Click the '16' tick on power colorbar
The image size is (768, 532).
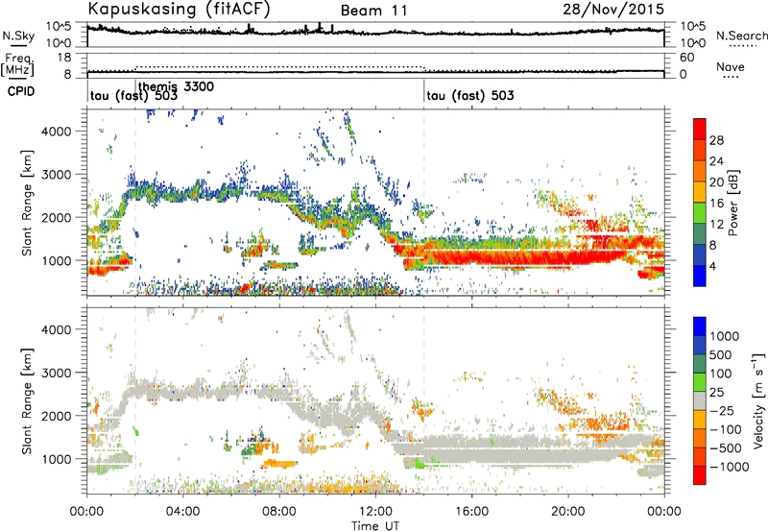click(716, 204)
